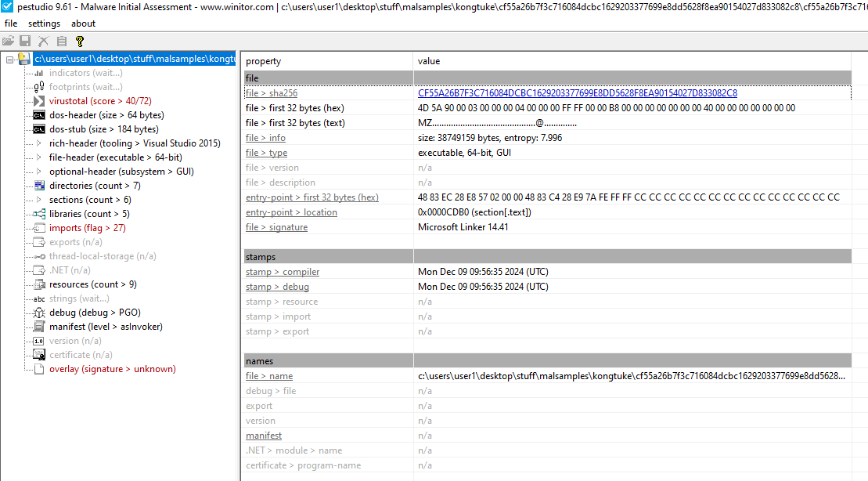Expand the file-header tree node
This screenshot has height=481, width=868.
pyautogui.click(x=39, y=157)
